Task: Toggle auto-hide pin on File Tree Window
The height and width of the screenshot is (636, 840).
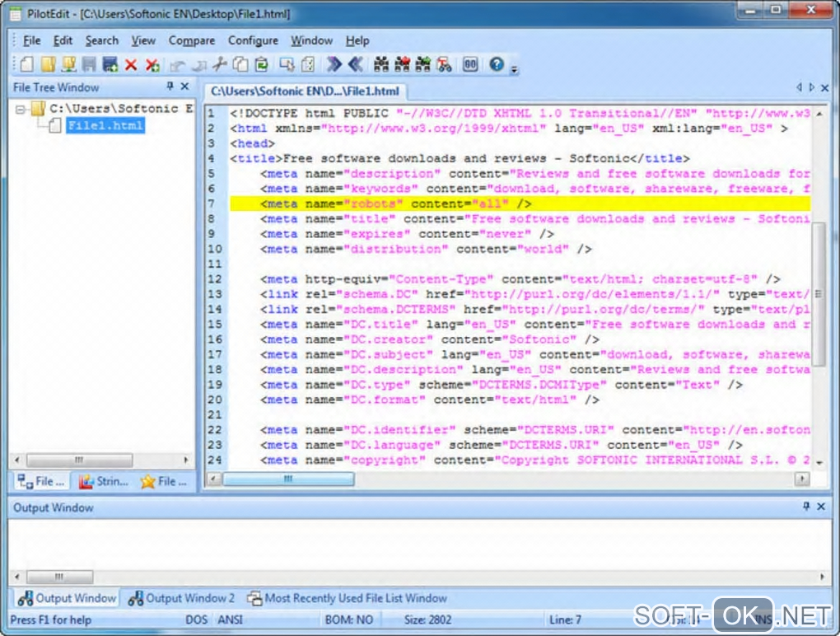Action: point(170,87)
